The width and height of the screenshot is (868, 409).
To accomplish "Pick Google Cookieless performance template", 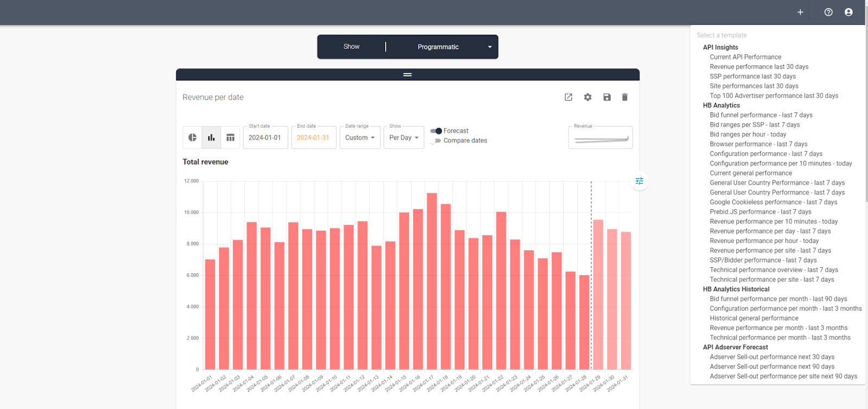I will [x=774, y=203].
